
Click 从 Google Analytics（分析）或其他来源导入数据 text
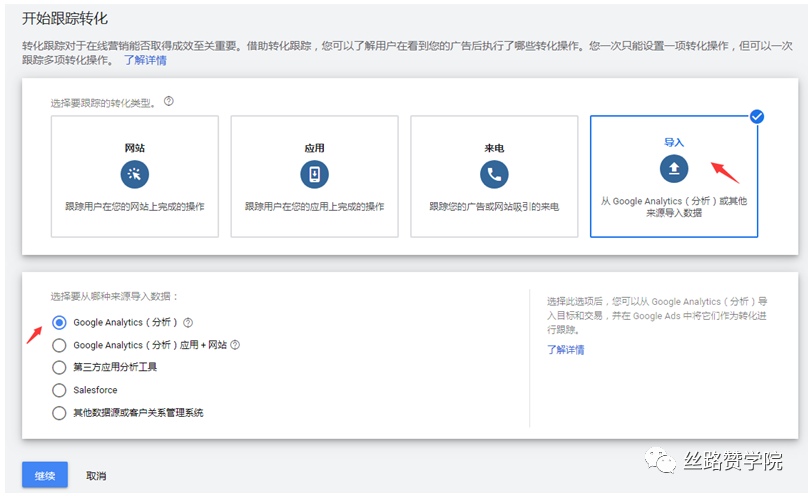[674, 207]
